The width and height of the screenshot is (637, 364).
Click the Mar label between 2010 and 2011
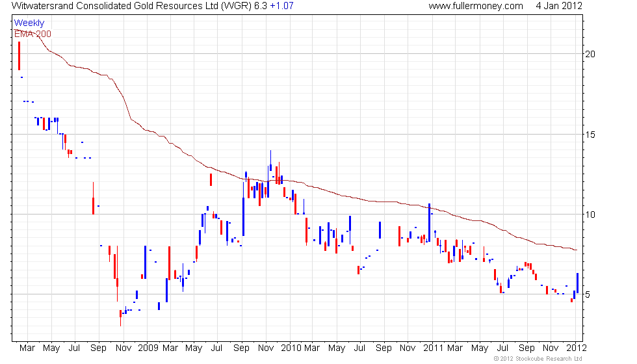pyautogui.click(x=312, y=348)
